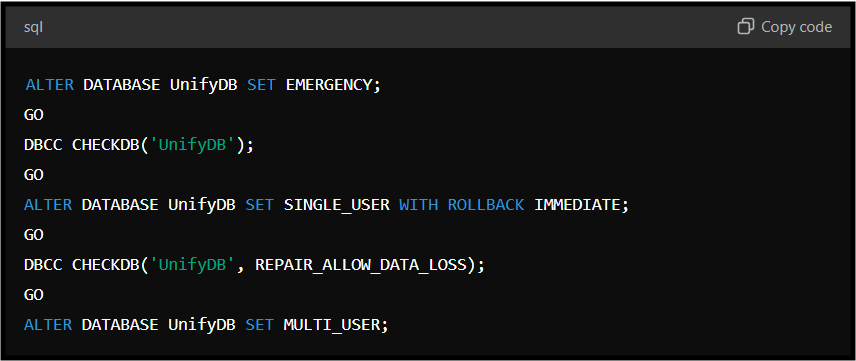Click the SET keyword before SINGLE_USER
Viewport: 856px width, 361px height.
(259, 205)
